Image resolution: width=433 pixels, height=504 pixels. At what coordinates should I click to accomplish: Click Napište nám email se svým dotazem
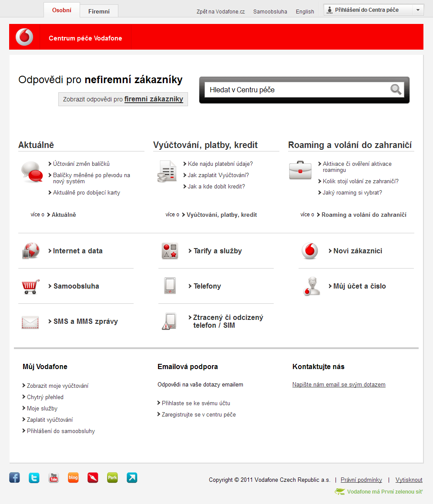pos(339,384)
